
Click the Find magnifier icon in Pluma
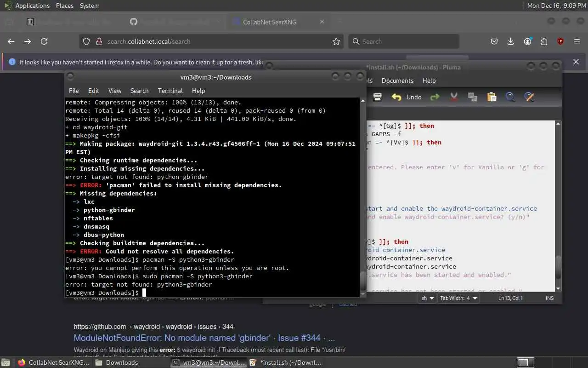pyautogui.click(x=510, y=97)
